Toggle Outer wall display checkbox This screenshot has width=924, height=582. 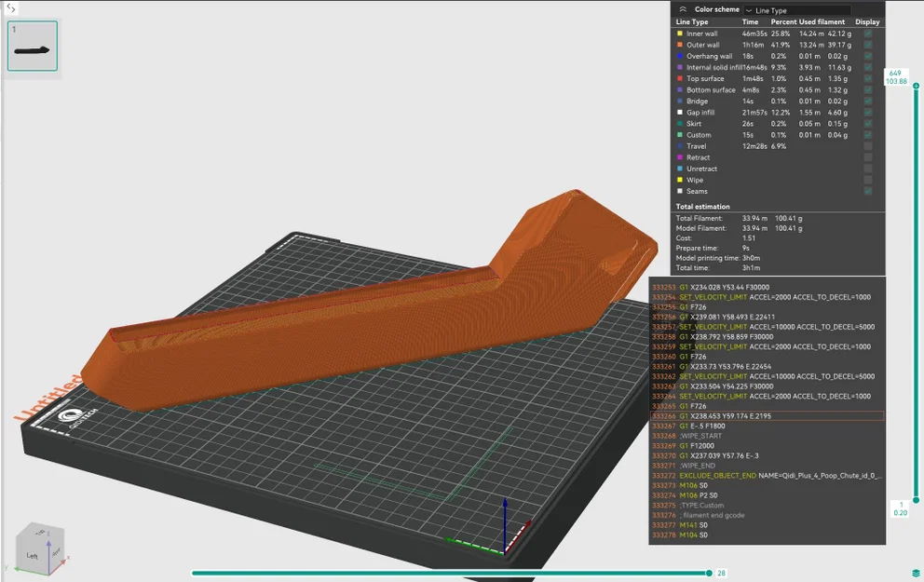pos(868,45)
